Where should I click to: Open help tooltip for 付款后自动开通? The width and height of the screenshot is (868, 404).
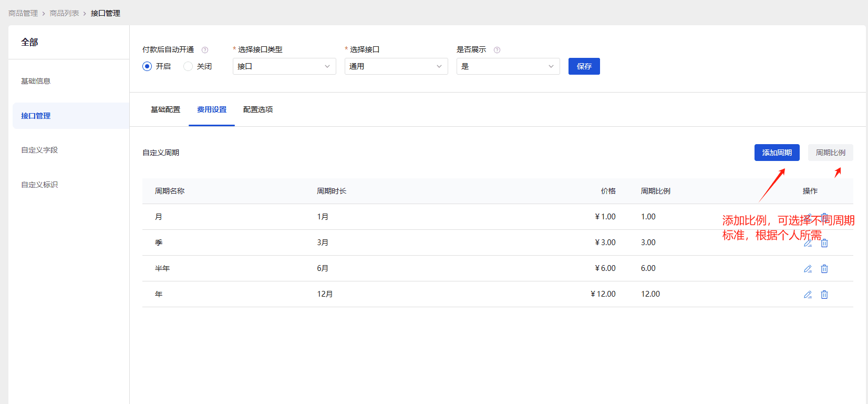tap(205, 50)
